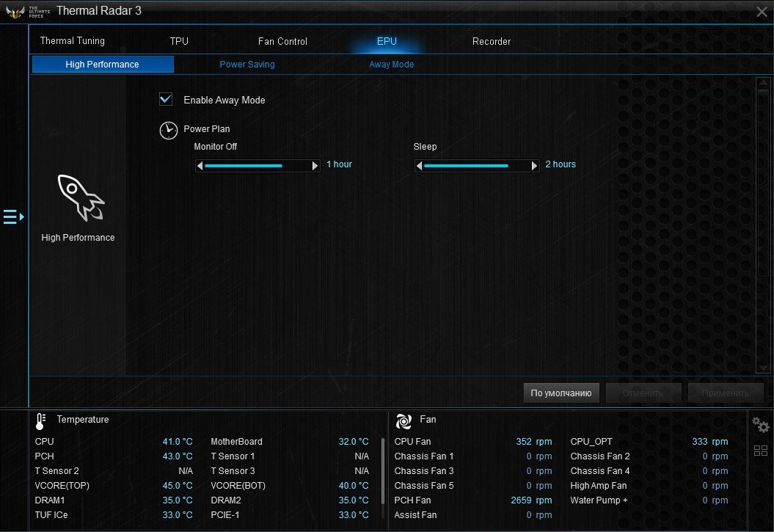Open the Thermal Tuning tab
Screen dimensions: 774x532
click(x=72, y=41)
